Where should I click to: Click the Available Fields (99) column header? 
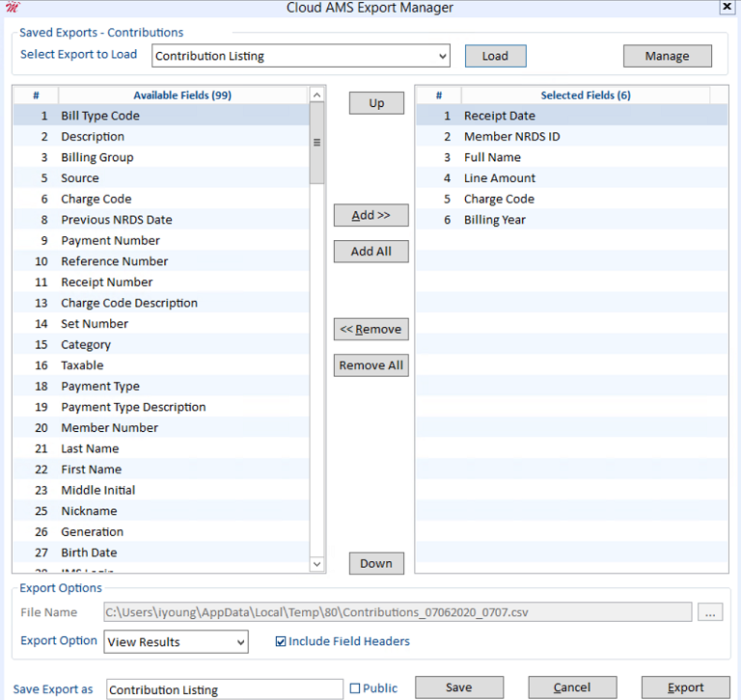[183, 95]
